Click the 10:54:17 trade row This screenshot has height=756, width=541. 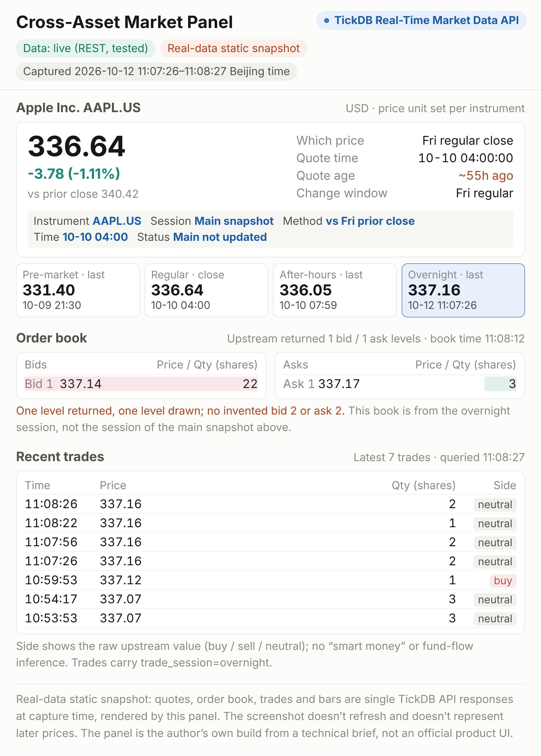[270, 599]
